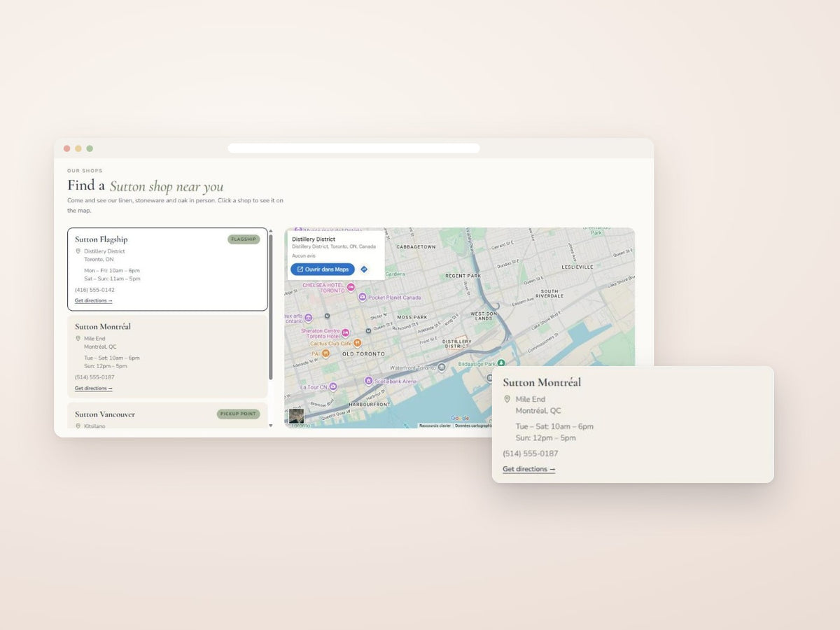The width and height of the screenshot is (840, 630).
Task: Open Get directions under Sutton Flagship
Action: 94,301
